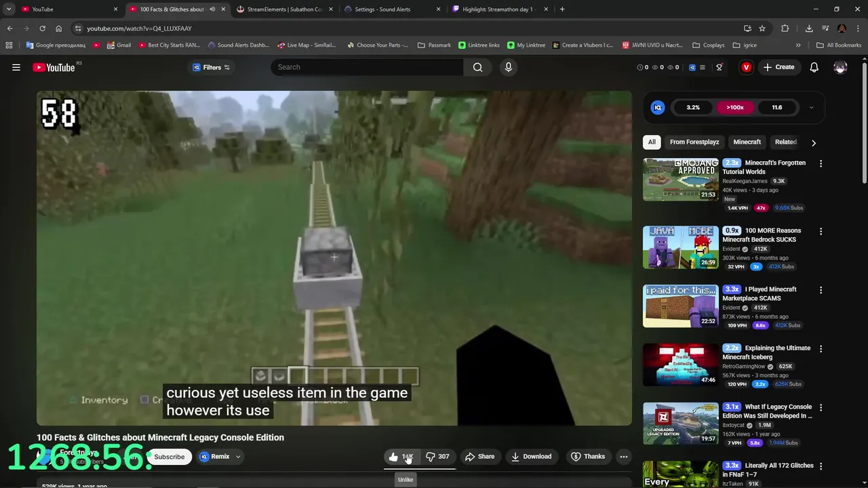Expand the Remix dropdown arrow
Viewport: 868px width, 488px height.
[238, 457]
